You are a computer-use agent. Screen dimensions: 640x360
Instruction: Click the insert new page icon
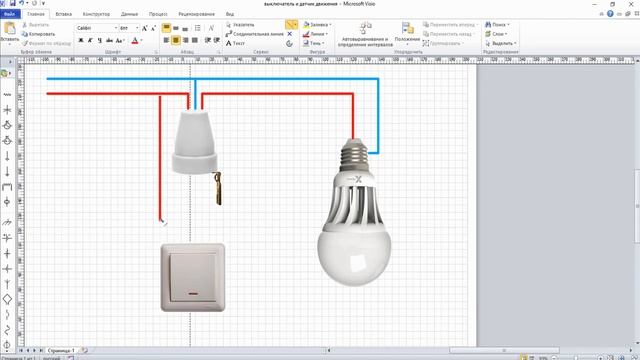tap(84, 350)
